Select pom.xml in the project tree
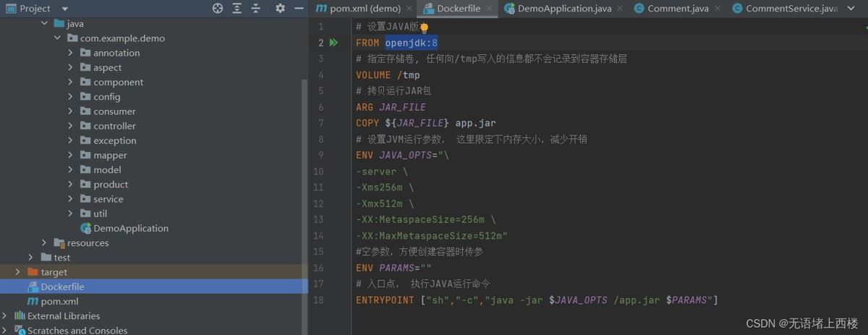Image resolution: width=868 pixels, height=335 pixels. coord(59,302)
